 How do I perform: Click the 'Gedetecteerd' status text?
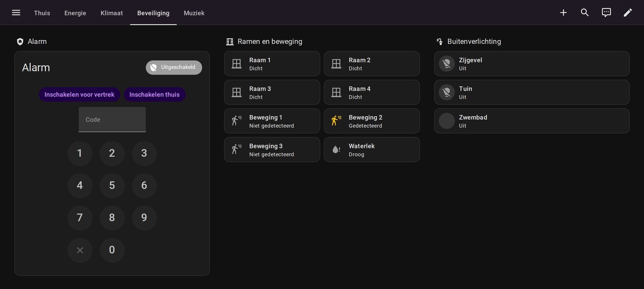pyautogui.click(x=365, y=126)
